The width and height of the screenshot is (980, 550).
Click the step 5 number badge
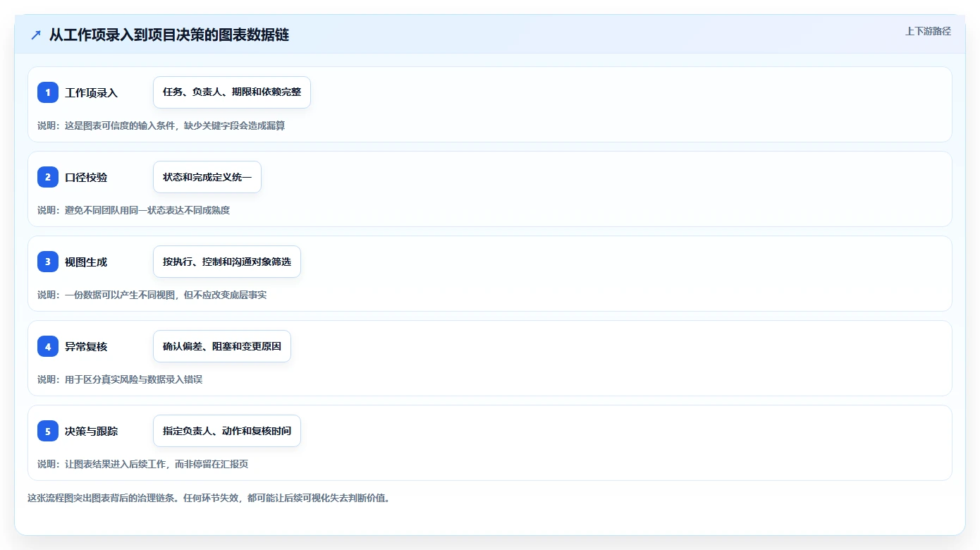pos(48,431)
